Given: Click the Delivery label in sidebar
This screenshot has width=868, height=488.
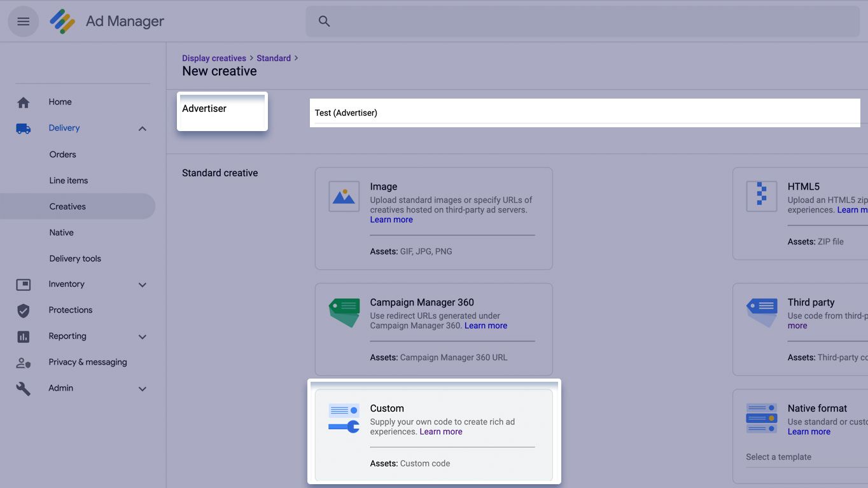Looking at the screenshot, I should 64,128.
